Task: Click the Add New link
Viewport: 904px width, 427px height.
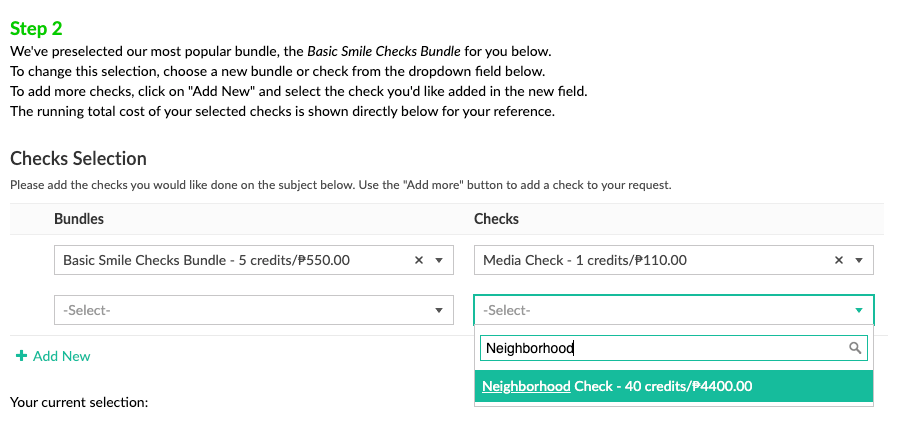Action: [x=61, y=356]
